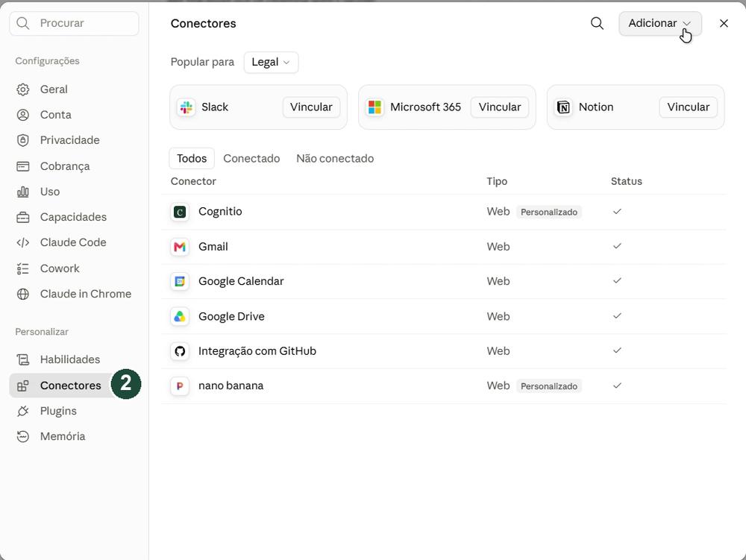Click the Google Calendar status checkmark
Image resolution: width=746 pixels, height=560 pixels.
[617, 281]
